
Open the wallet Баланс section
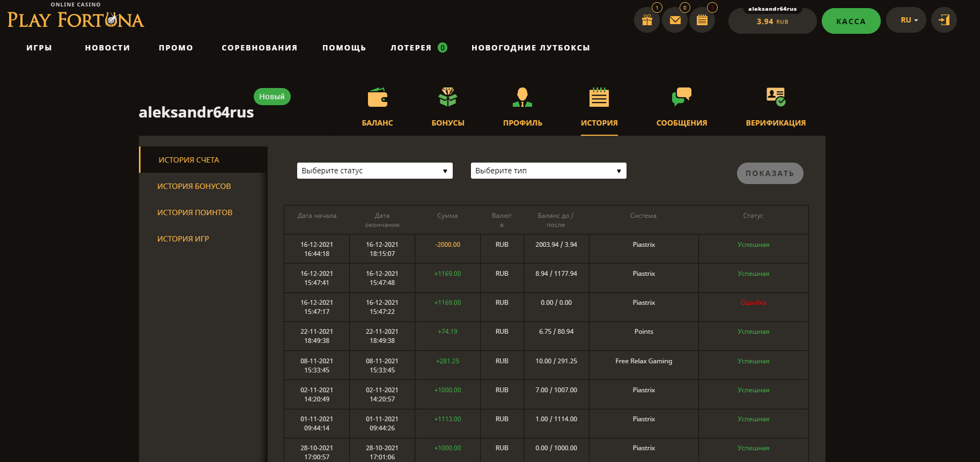[377, 98]
